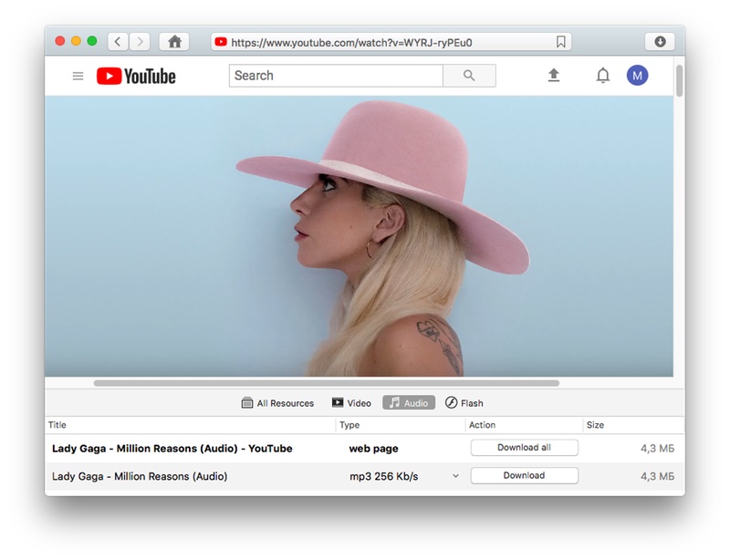Close the browser window with red button
This screenshot has height=560, width=730.
click(x=59, y=41)
